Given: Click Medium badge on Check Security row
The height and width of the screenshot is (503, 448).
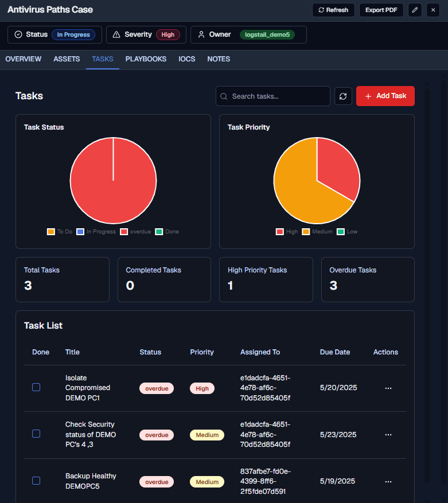Looking at the screenshot, I should pyautogui.click(x=207, y=435).
